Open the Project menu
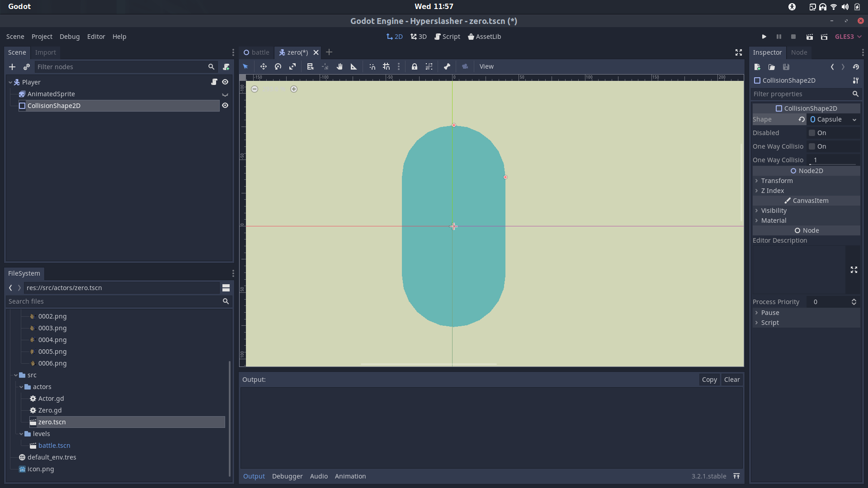Image resolution: width=868 pixels, height=488 pixels. 42,37
